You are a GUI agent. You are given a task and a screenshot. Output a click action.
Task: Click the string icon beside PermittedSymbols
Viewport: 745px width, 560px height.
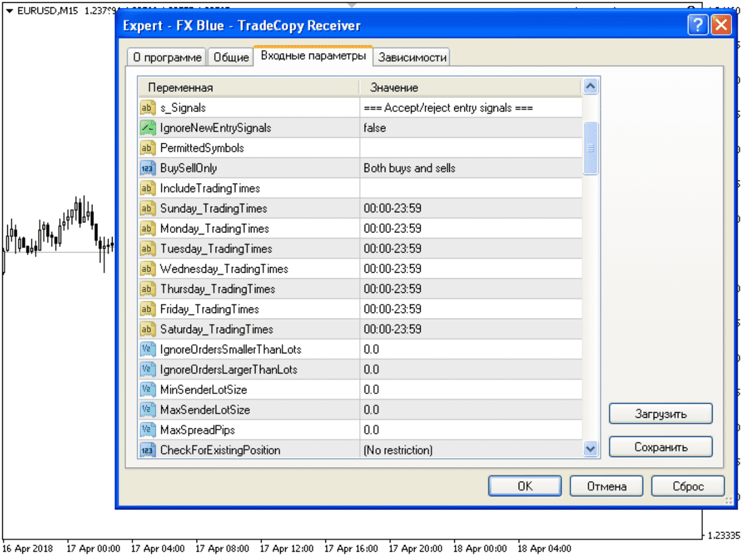147,148
